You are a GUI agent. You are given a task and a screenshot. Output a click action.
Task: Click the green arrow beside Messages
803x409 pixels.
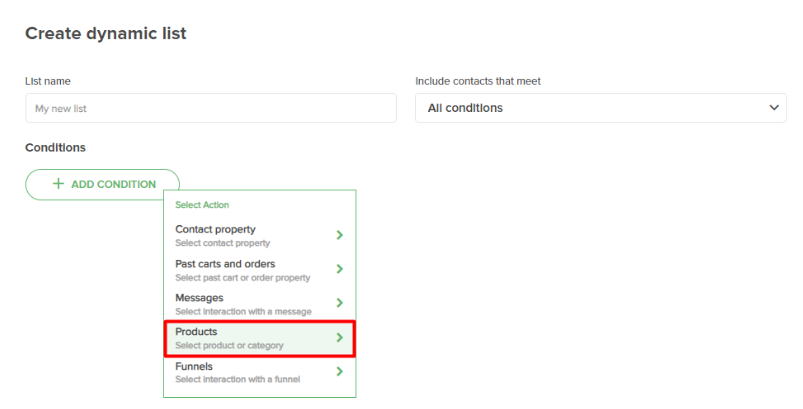pyautogui.click(x=340, y=303)
